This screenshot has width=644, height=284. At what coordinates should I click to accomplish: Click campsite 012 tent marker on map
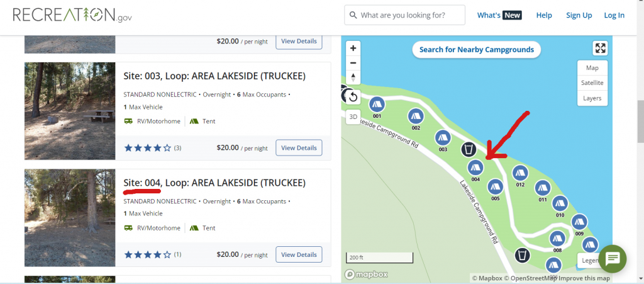tap(519, 173)
